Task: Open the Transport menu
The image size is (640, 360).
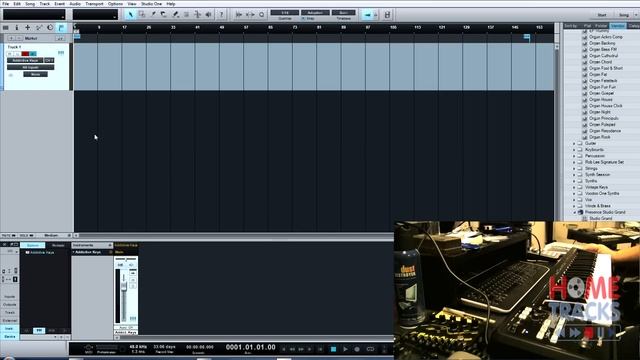Action: click(x=94, y=4)
